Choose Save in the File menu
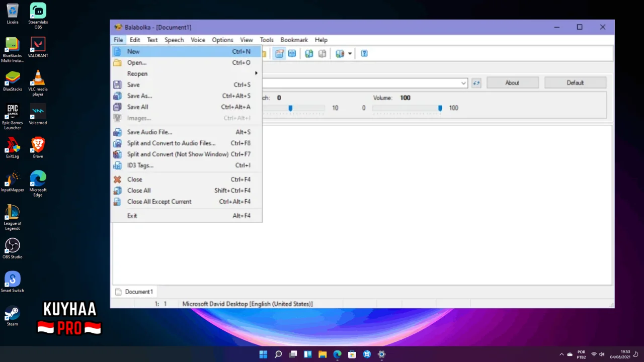The width and height of the screenshot is (644, 362). (x=187, y=84)
